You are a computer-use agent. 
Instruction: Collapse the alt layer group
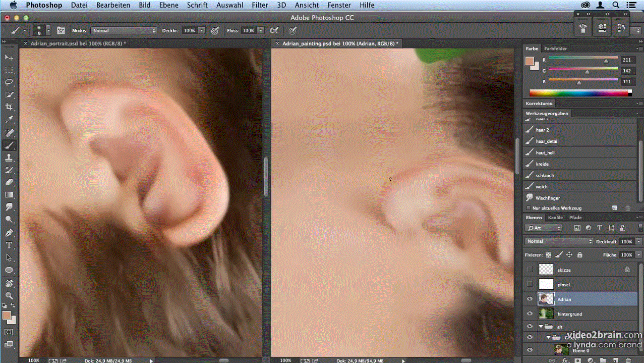[x=541, y=327]
